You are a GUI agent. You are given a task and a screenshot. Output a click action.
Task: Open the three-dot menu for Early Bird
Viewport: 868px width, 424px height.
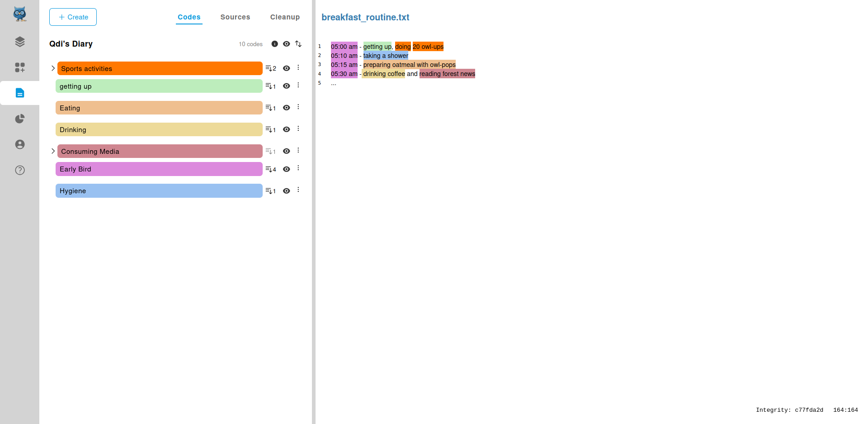(298, 168)
